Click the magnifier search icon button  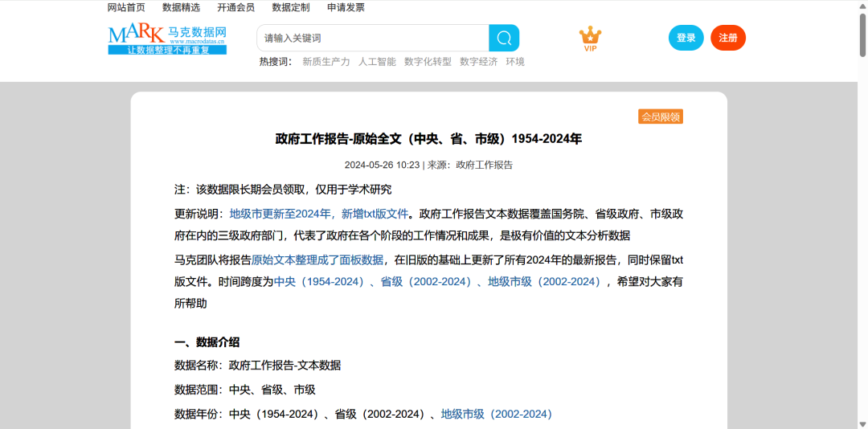pyautogui.click(x=504, y=38)
